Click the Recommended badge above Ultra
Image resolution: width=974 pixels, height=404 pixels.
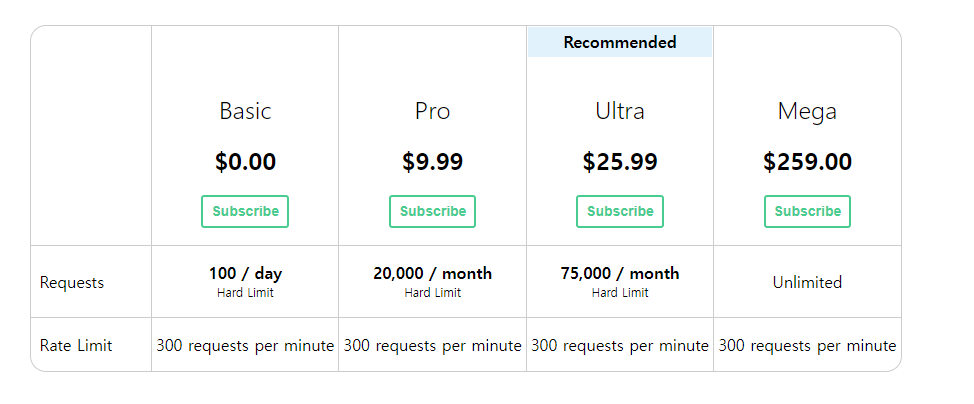(x=620, y=42)
